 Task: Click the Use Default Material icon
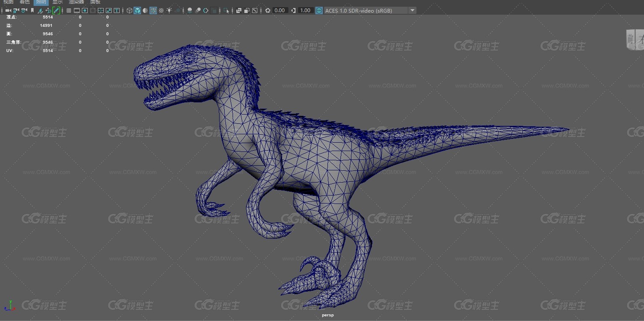(x=145, y=10)
